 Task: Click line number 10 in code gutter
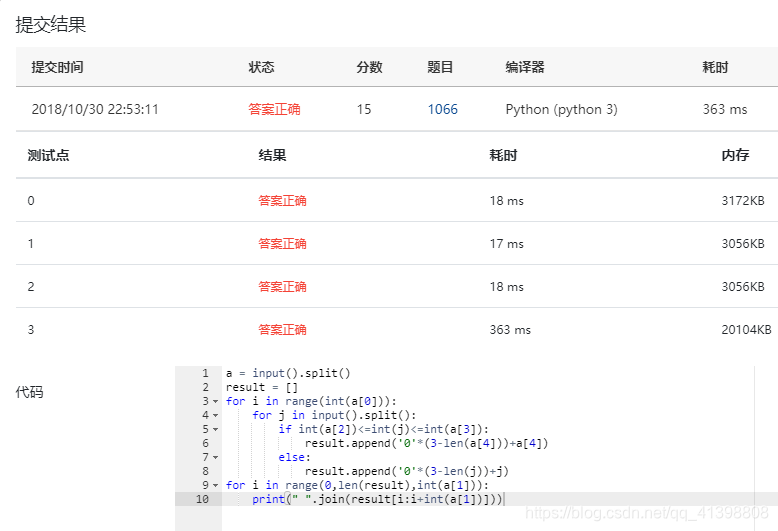[202, 499]
